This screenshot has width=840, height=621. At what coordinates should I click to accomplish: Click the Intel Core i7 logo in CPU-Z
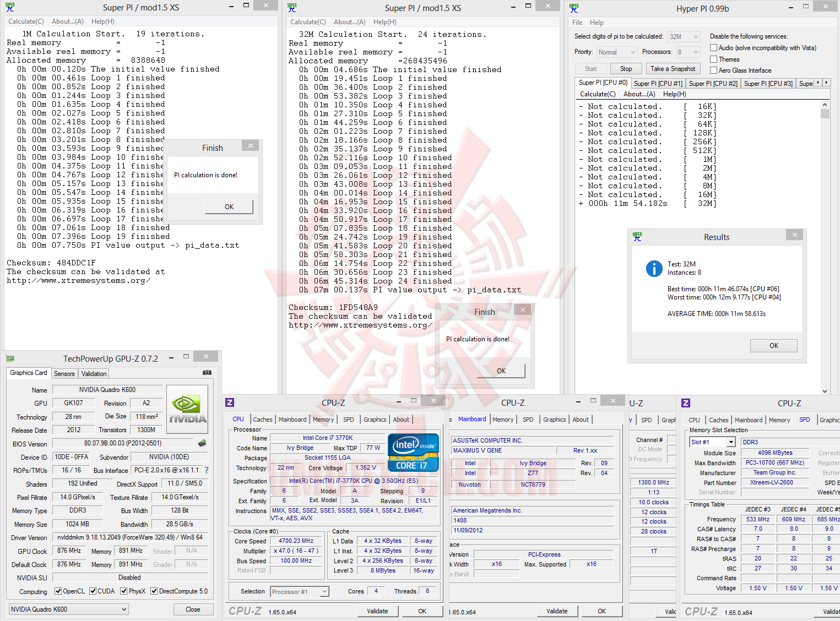click(x=414, y=453)
